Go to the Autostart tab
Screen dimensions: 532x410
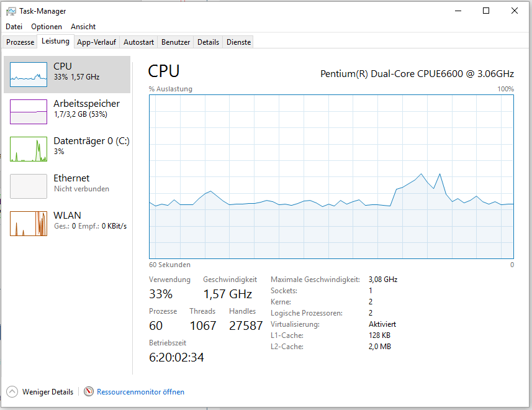coord(138,42)
